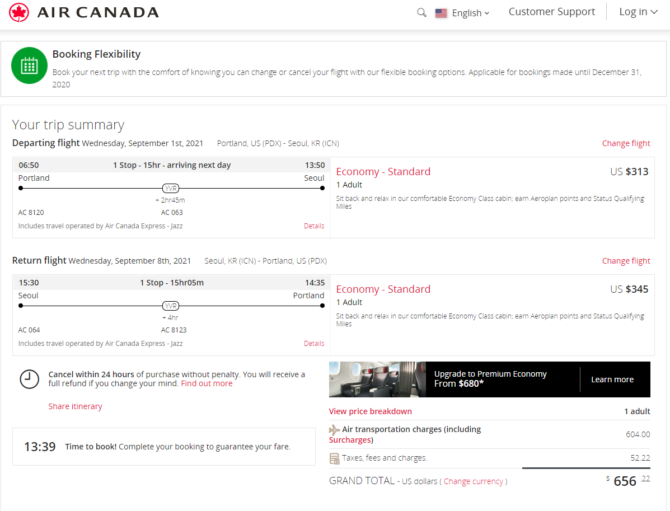Click flight number AC 8120
Viewport: 670px width, 511px height.
pos(31,212)
